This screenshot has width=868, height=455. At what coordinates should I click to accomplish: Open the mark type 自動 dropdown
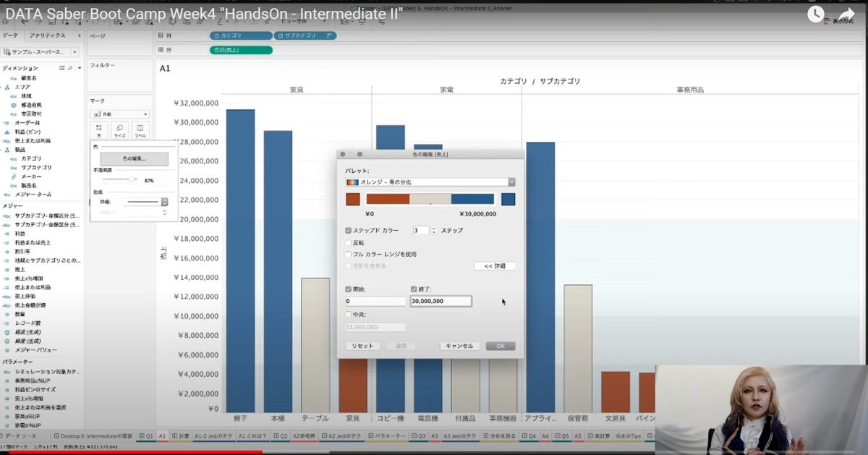[x=119, y=114]
